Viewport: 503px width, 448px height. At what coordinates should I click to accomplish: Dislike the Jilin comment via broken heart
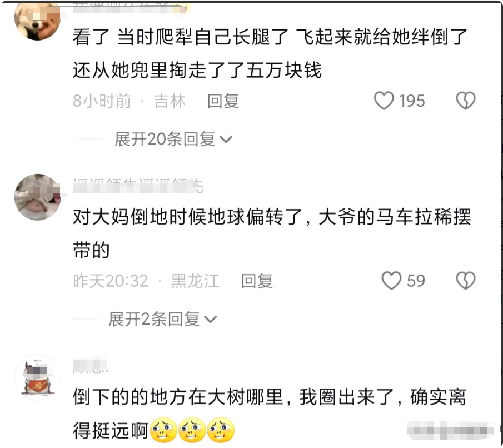[465, 101]
